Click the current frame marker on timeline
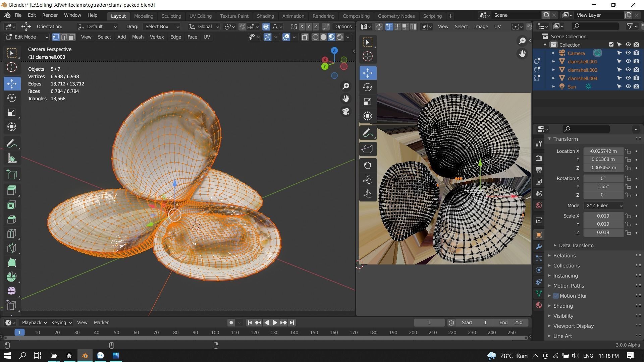The image size is (644, 362). click(x=19, y=332)
